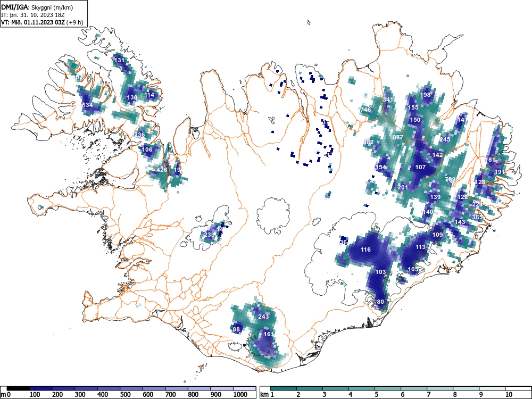Click the 'DMI/IGA: Skyggni (m/km)' title text
Screen dimensions: 532x399
37,7
